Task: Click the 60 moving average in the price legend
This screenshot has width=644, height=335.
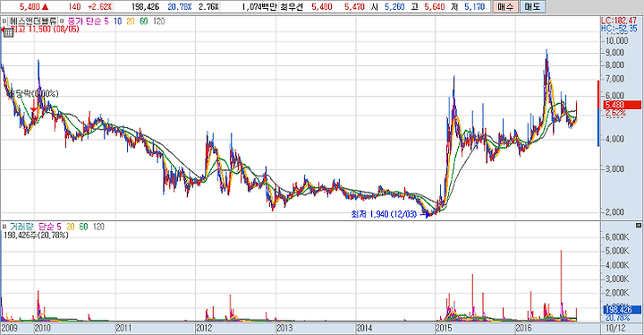Action: tap(143, 21)
